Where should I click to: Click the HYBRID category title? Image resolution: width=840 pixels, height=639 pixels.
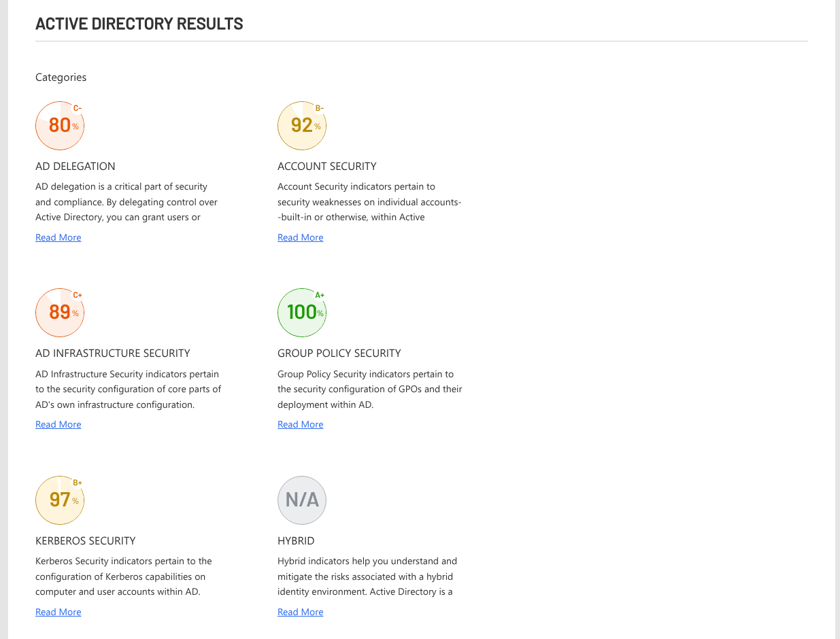click(x=296, y=540)
